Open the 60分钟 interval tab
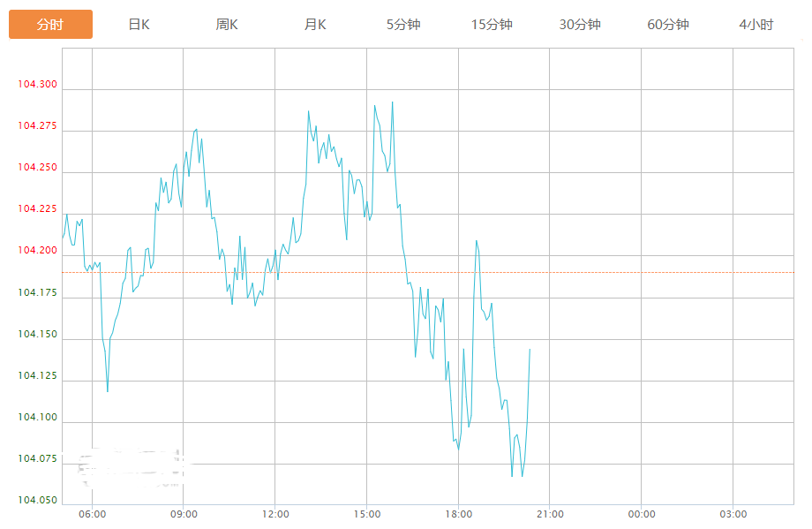This screenshot has height=529, width=812. (668, 25)
